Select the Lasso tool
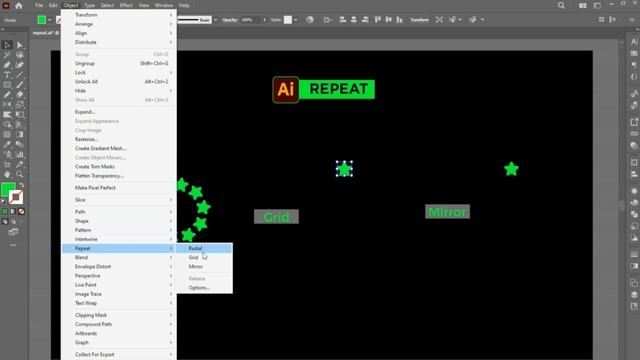The height and width of the screenshot is (360, 640). [19, 55]
